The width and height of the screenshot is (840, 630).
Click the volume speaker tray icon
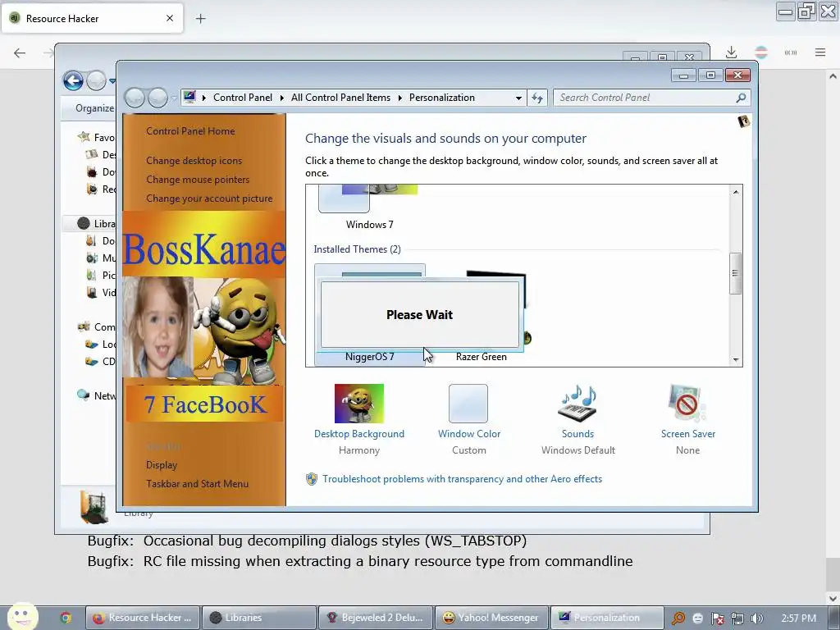click(x=756, y=619)
